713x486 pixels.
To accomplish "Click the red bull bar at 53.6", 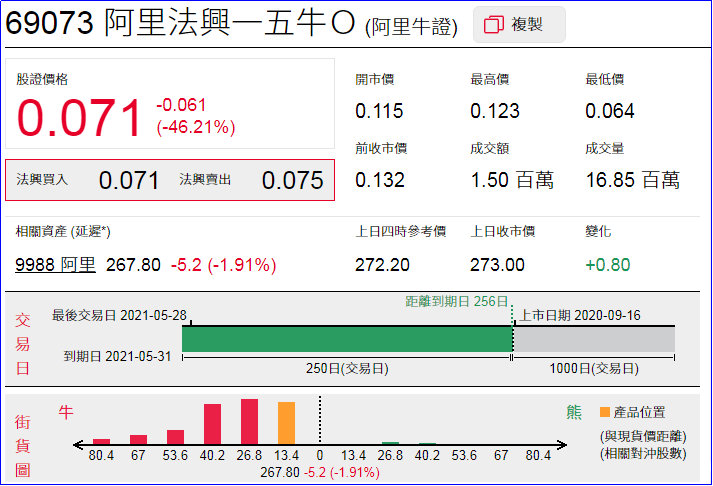I will (x=176, y=437).
